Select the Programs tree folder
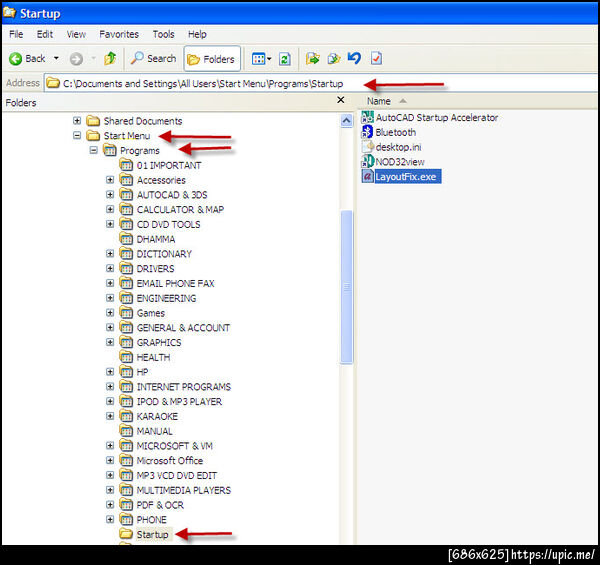 pyautogui.click(x=131, y=151)
